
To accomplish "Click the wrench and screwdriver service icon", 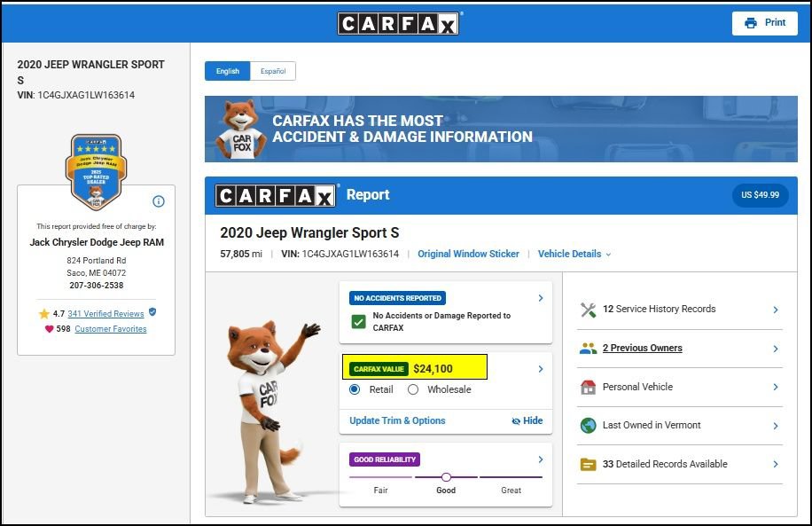I will click(589, 310).
